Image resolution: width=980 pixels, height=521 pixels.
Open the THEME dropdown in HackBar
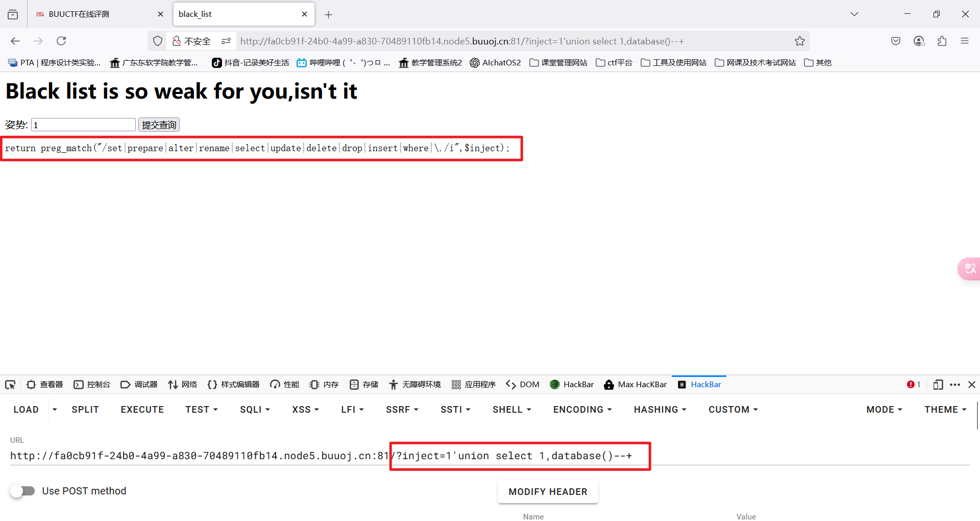pos(945,409)
